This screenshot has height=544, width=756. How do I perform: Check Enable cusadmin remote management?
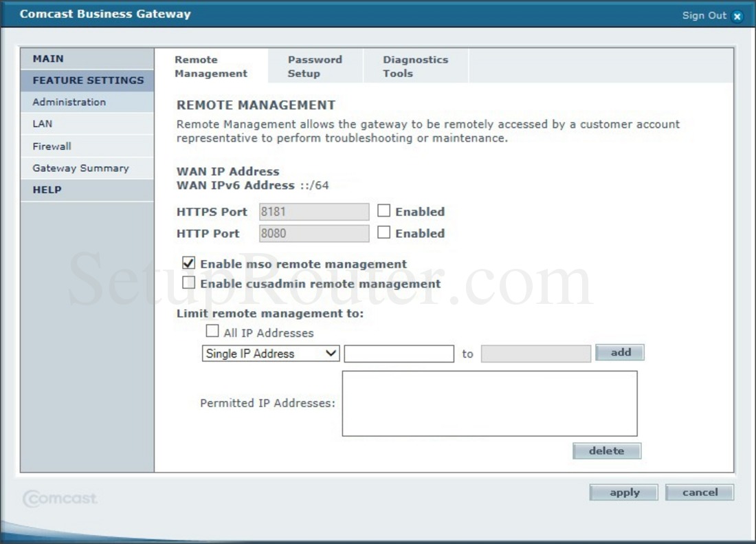coord(187,283)
